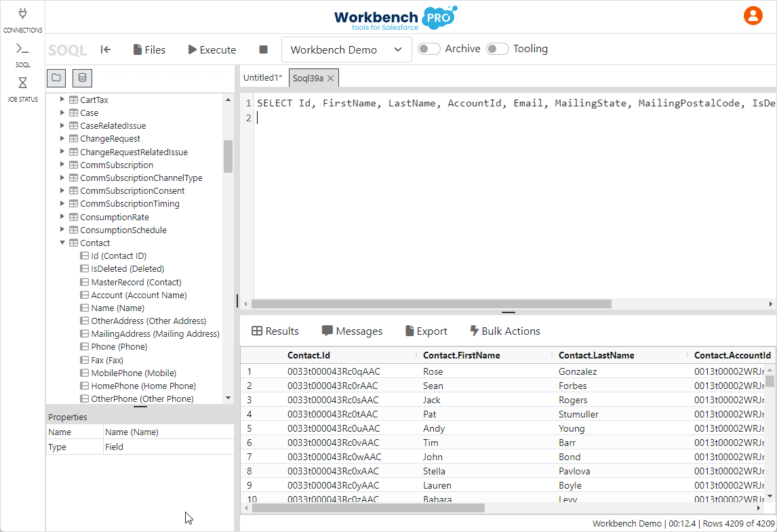Open the Export tab

[x=426, y=331]
